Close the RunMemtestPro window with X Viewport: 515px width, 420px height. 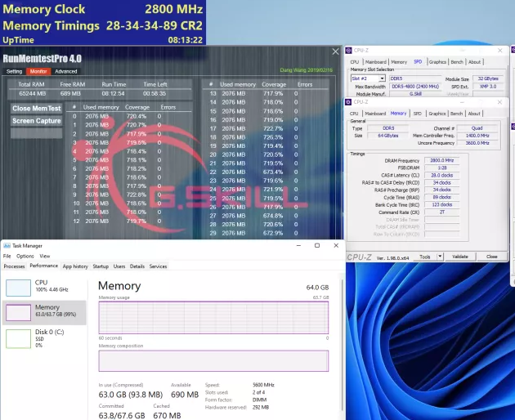(x=335, y=51)
